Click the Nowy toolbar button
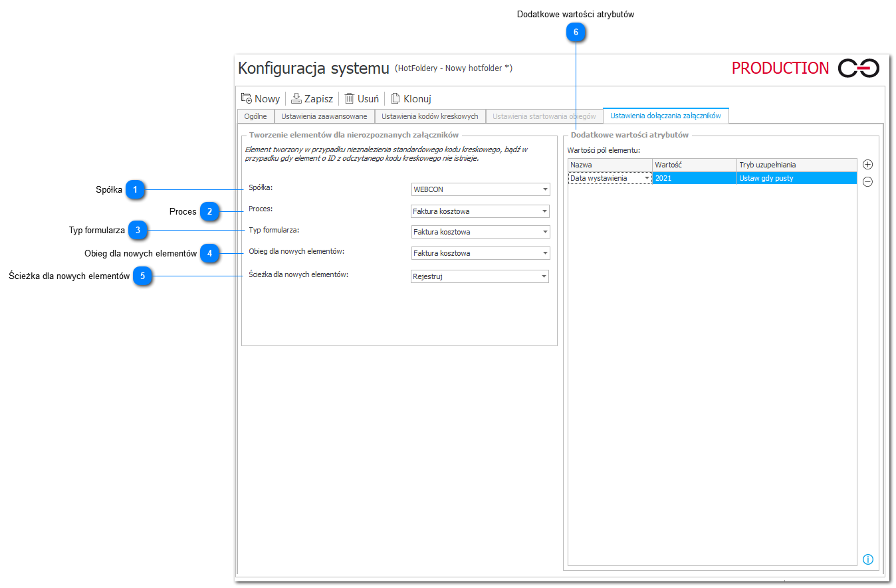 261,98
